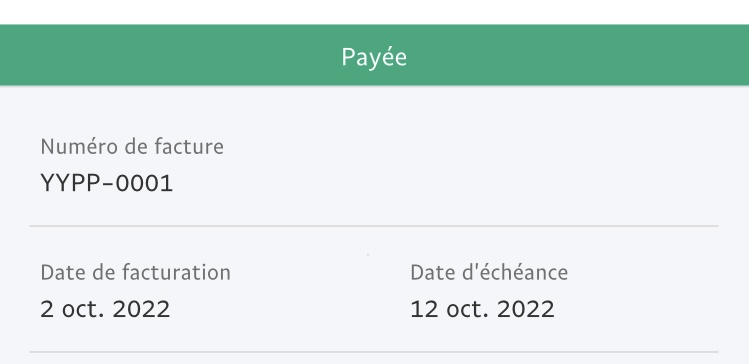This screenshot has width=749, height=364.
Task: Click the year 2022 in the due date
Action: click(x=526, y=309)
